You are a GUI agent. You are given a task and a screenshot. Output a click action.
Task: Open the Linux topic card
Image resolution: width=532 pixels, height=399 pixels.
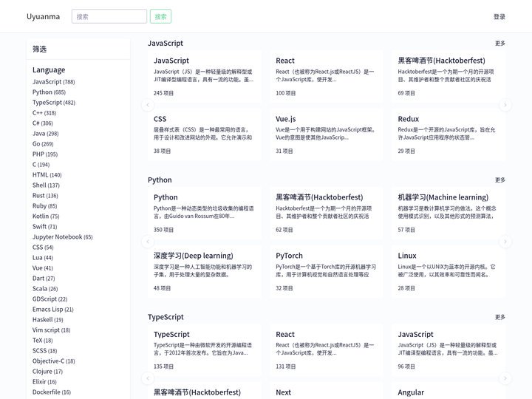[449, 271]
